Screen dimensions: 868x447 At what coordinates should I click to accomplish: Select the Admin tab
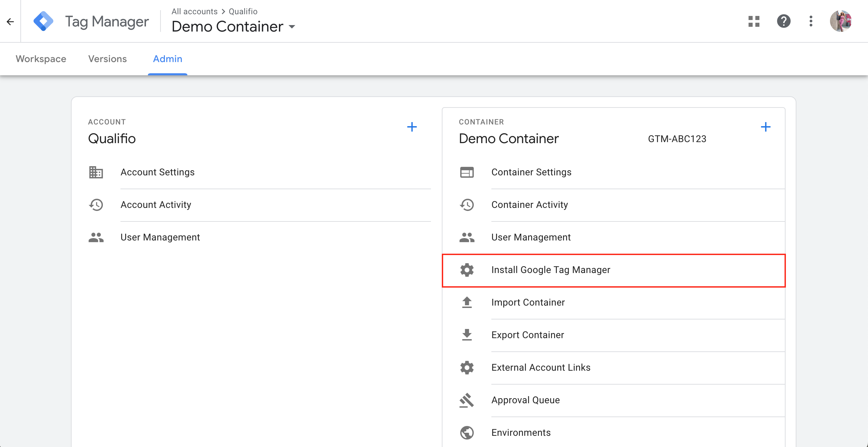(x=168, y=59)
